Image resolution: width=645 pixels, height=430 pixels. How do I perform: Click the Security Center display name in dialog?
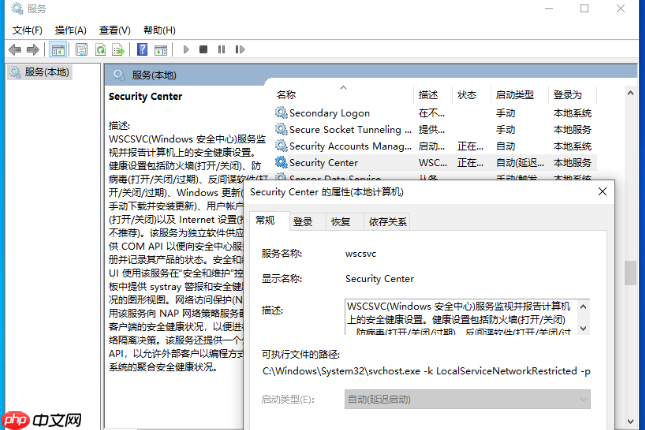click(379, 279)
